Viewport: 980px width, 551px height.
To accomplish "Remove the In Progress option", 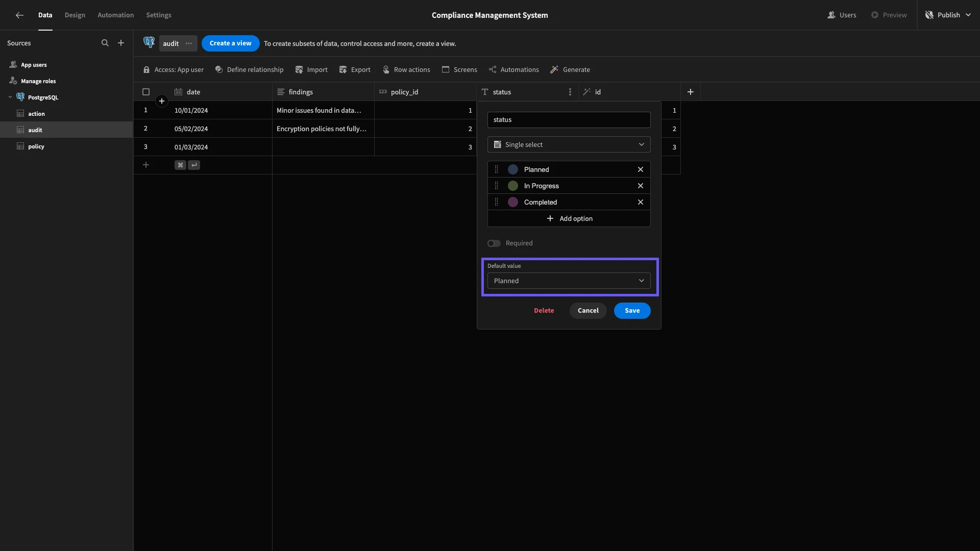I will click(640, 186).
